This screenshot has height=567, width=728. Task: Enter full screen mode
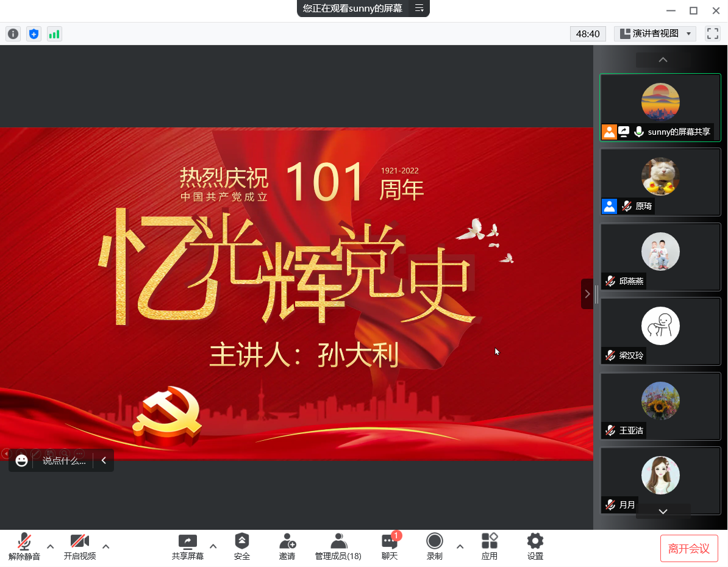[712, 34]
